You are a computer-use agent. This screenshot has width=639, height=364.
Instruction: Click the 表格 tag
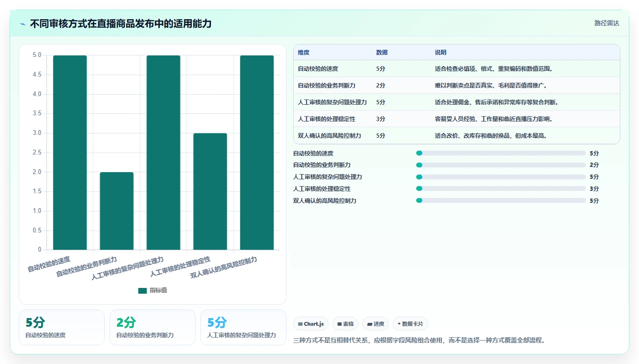pos(345,324)
